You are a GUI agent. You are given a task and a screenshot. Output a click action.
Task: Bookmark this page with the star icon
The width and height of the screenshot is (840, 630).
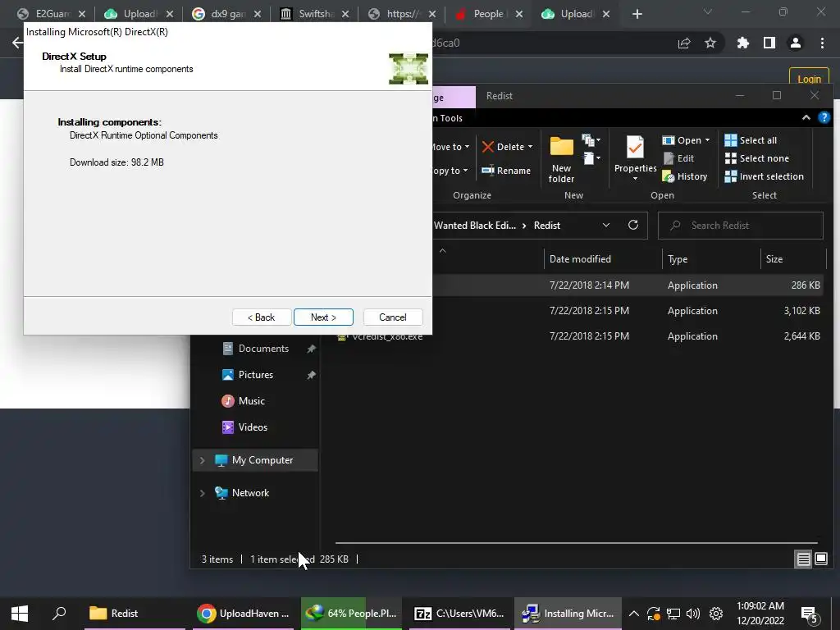[710, 43]
